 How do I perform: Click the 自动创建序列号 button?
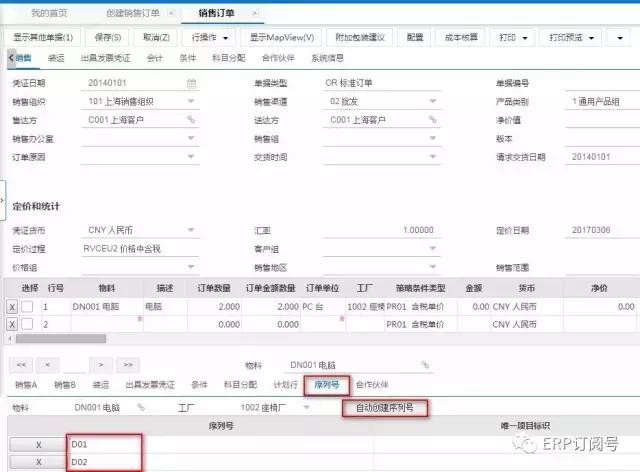pos(385,408)
